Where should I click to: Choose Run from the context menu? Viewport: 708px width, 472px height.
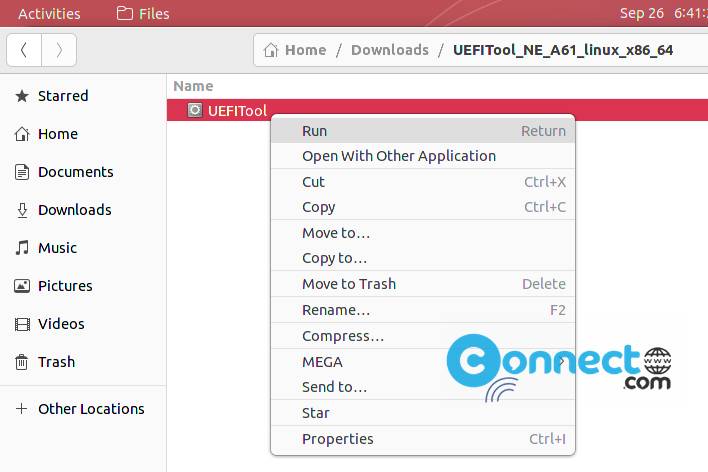click(423, 131)
